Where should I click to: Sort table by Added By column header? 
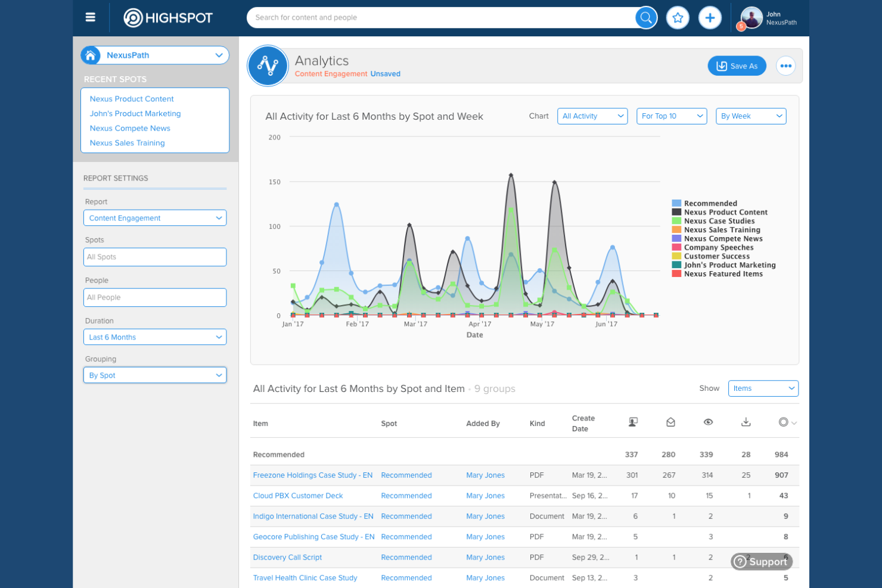(483, 424)
